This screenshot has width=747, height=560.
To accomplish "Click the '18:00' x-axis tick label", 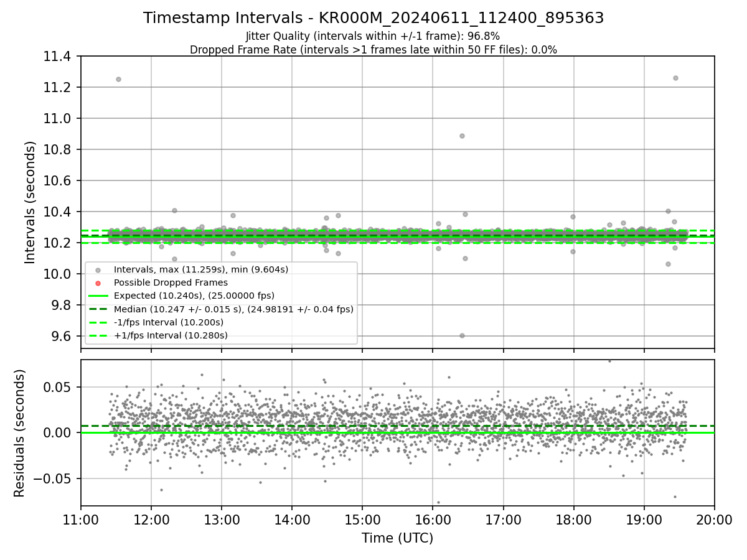I will 573,518.
